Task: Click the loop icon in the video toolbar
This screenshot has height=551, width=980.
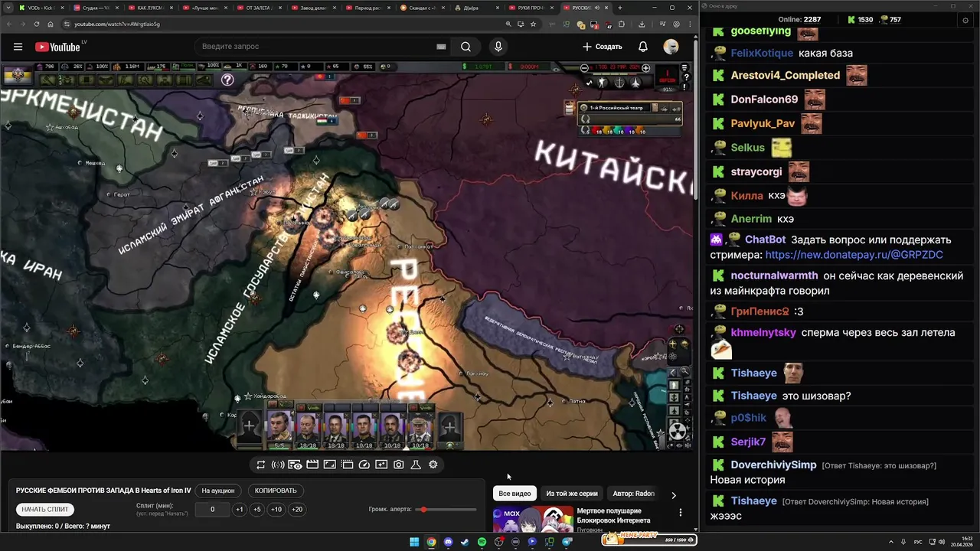Action: (x=260, y=465)
